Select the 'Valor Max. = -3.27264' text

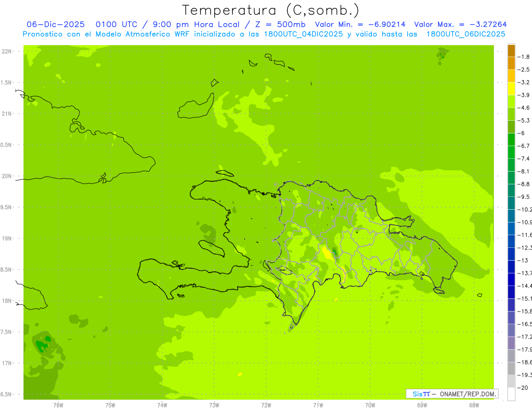[460, 25]
